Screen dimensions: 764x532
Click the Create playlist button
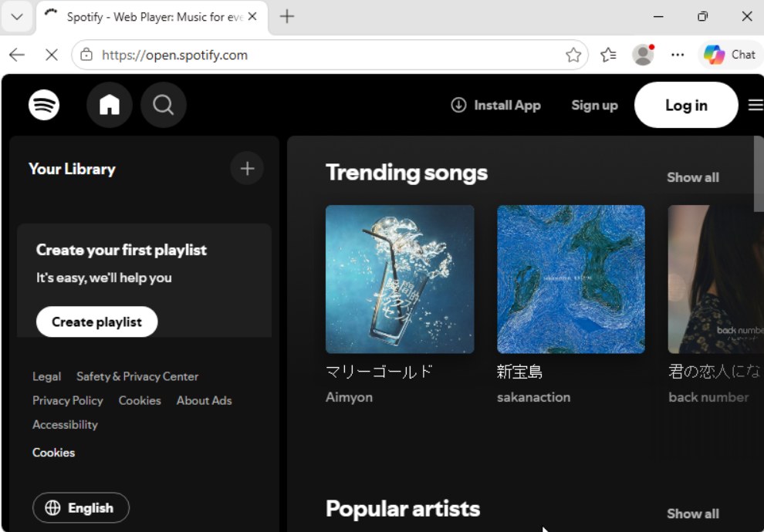96,322
